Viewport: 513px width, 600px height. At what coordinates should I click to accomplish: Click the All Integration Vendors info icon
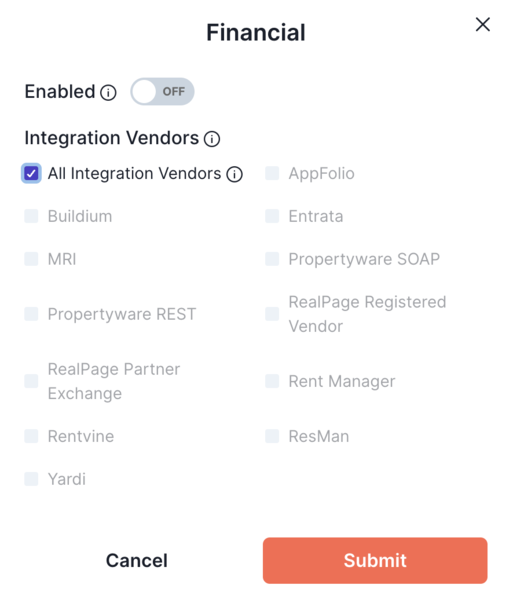coord(234,174)
